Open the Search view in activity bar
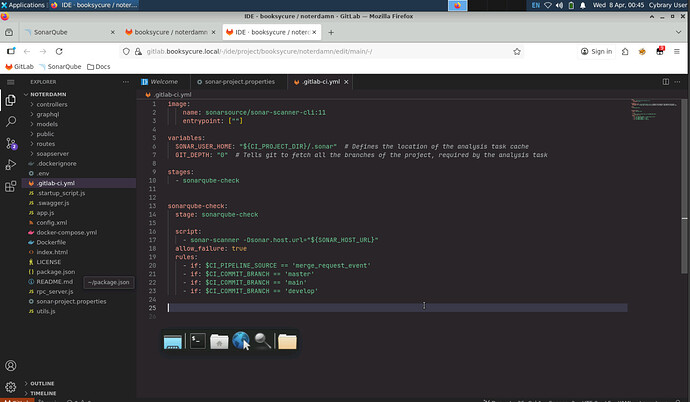The height and width of the screenshot is (402, 690). 11,122
